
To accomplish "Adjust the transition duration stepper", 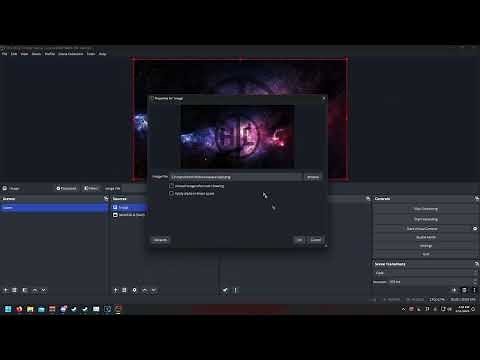I will coord(476,282).
